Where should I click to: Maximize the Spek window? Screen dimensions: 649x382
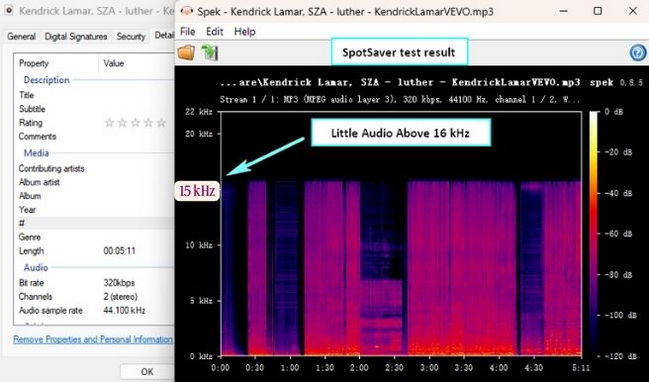tap(597, 11)
